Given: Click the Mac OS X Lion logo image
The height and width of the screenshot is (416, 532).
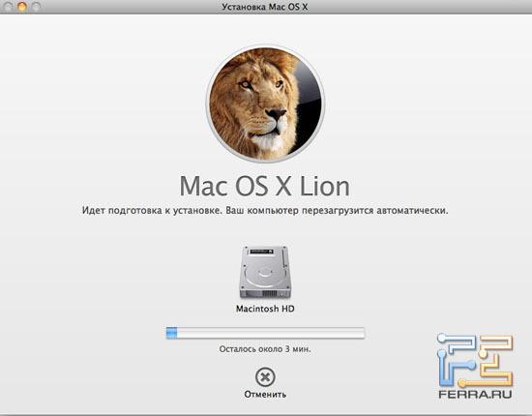Looking at the screenshot, I should tap(265, 104).
